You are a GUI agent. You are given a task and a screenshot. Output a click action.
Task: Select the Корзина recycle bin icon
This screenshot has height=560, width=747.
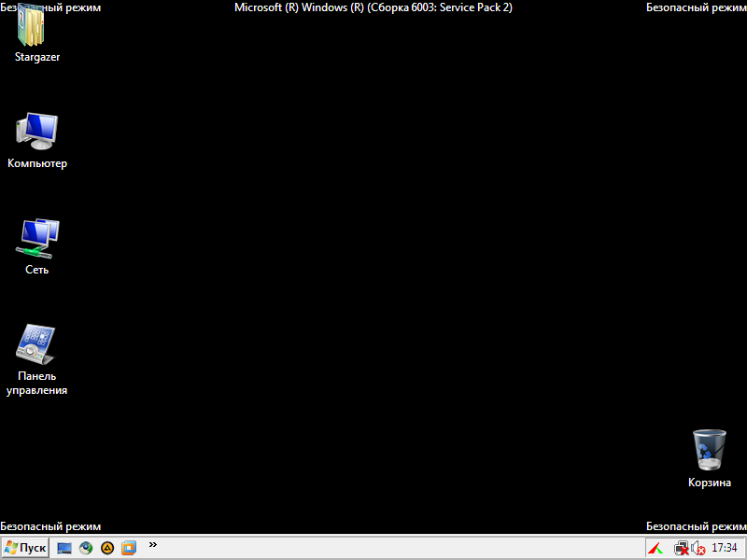710,459
